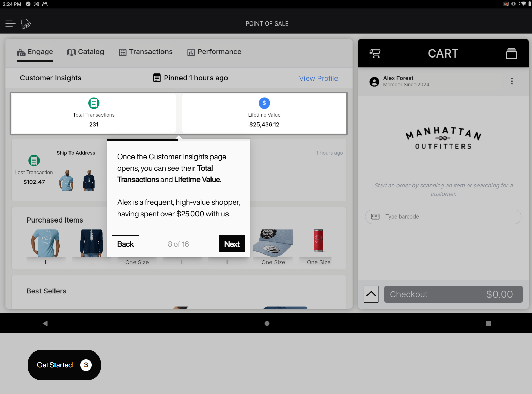This screenshot has height=394, width=532.
Task: Click the Alex Forest profile avatar icon
Action: pyautogui.click(x=374, y=82)
